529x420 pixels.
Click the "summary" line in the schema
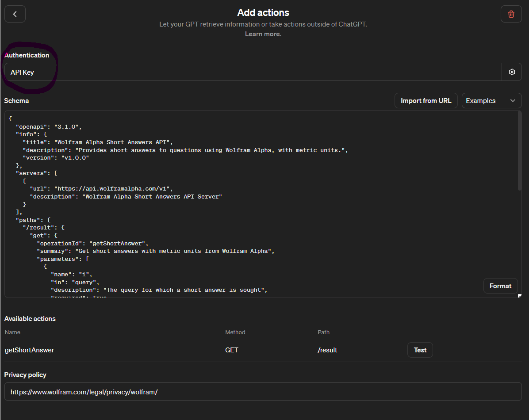[156, 251]
